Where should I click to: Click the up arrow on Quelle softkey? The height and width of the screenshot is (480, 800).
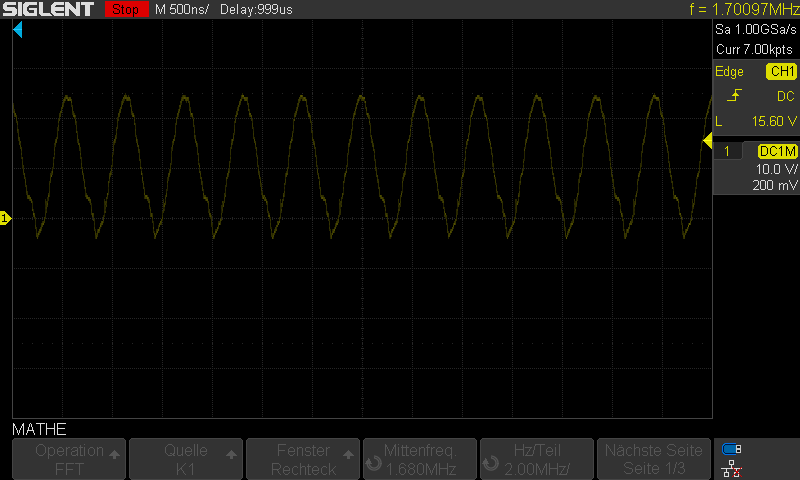coord(232,454)
